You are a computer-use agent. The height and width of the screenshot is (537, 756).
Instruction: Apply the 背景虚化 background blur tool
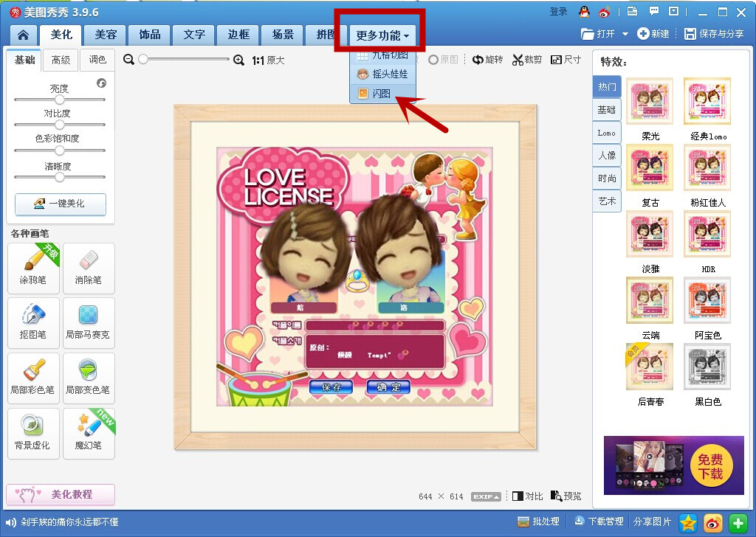coord(33,434)
